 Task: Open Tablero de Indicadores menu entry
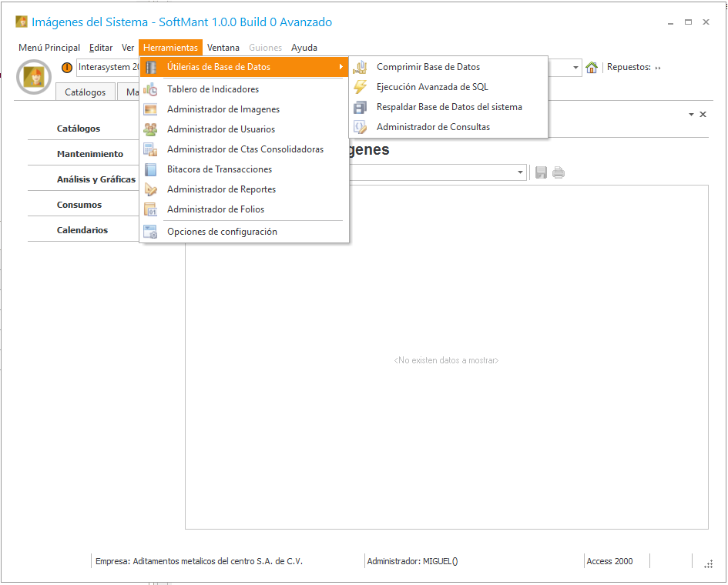coord(213,89)
